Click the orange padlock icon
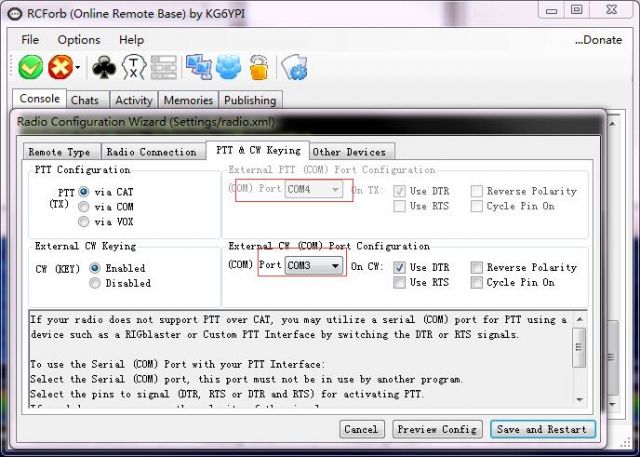Screen dimensions: 640x457 [x=259, y=67]
